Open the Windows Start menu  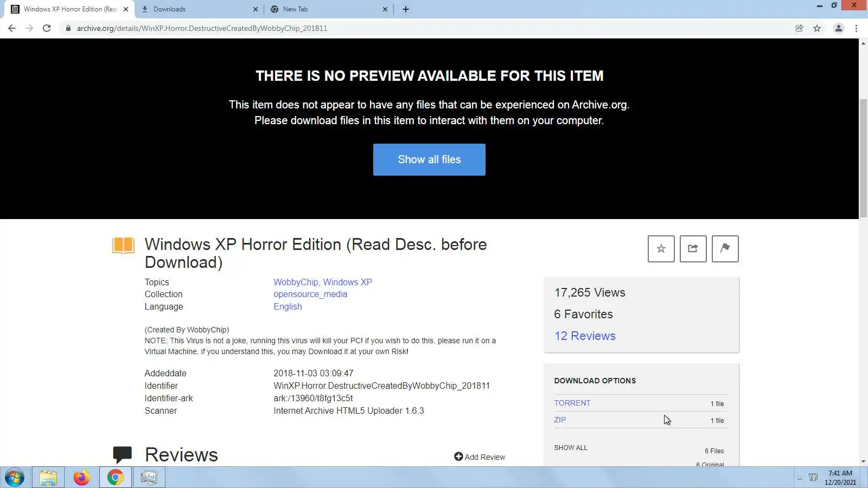(15, 478)
